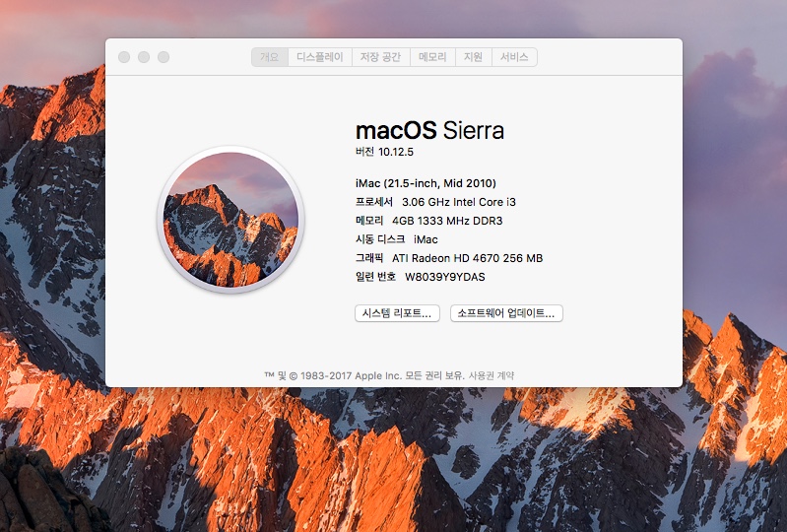Show the 지원 tab
This screenshot has width=787, height=532.
474,57
